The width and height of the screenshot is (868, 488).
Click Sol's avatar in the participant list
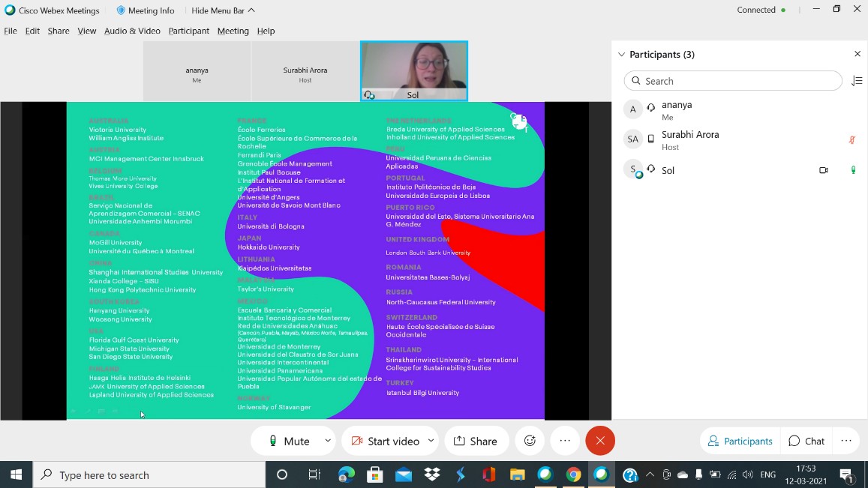(x=632, y=169)
